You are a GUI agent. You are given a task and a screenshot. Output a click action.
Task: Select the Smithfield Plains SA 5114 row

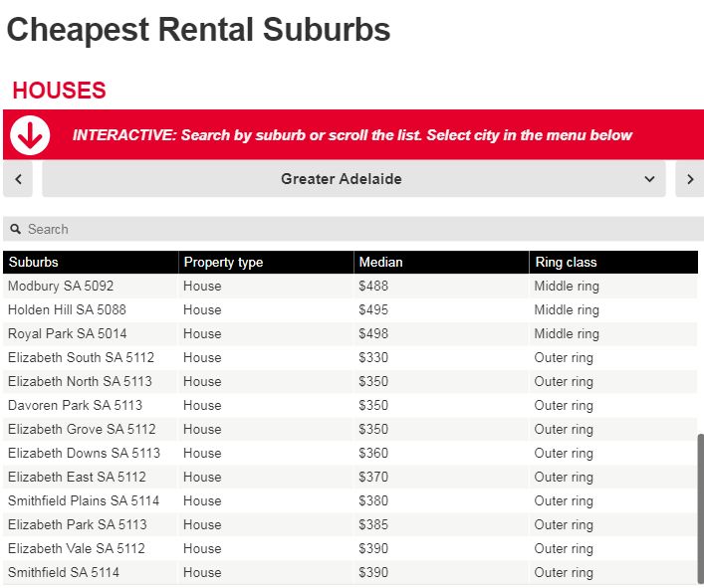[x=84, y=501]
